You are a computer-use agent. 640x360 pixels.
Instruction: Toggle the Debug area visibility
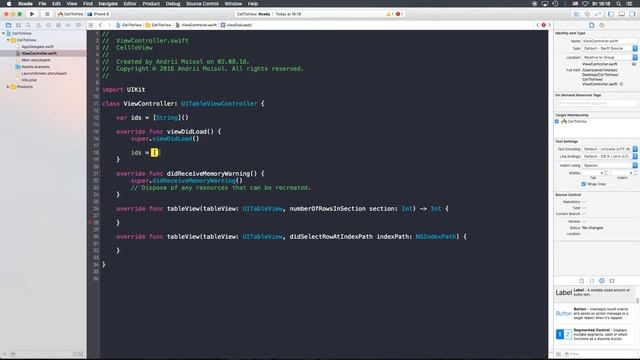click(x=622, y=14)
